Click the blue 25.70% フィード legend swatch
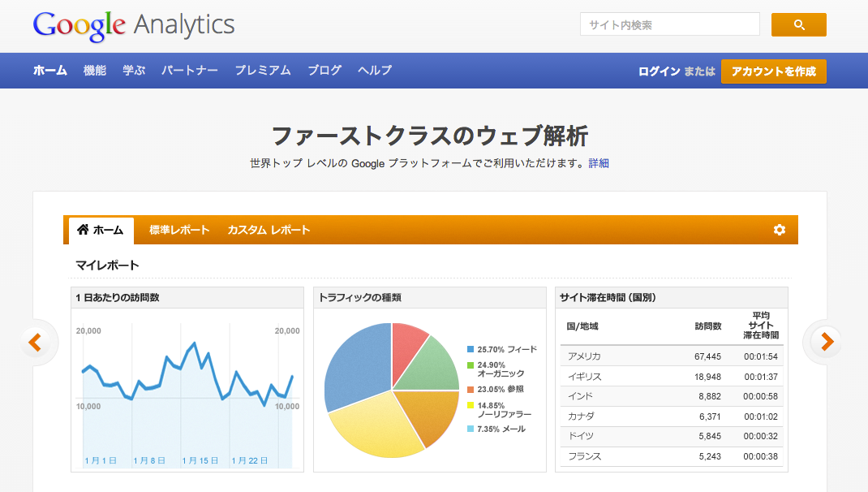The height and width of the screenshot is (492, 868). (x=471, y=349)
